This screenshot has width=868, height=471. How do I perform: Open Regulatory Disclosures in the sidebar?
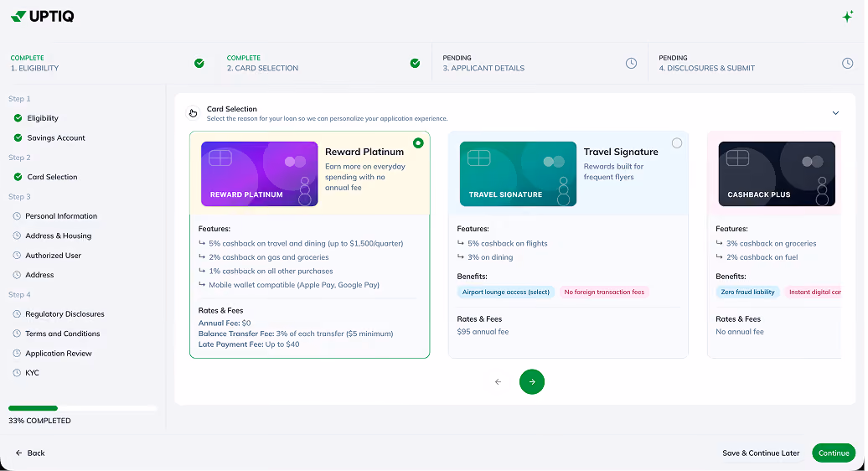65,313
